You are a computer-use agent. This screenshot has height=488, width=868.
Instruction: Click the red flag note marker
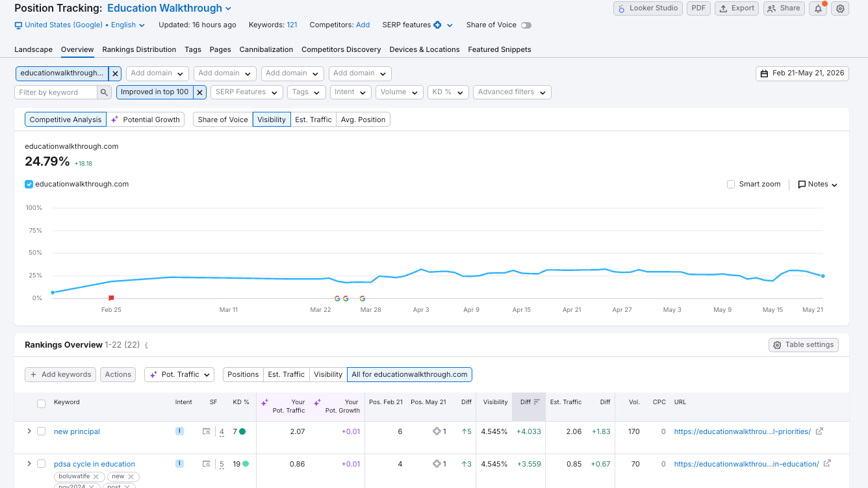click(x=111, y=298)
